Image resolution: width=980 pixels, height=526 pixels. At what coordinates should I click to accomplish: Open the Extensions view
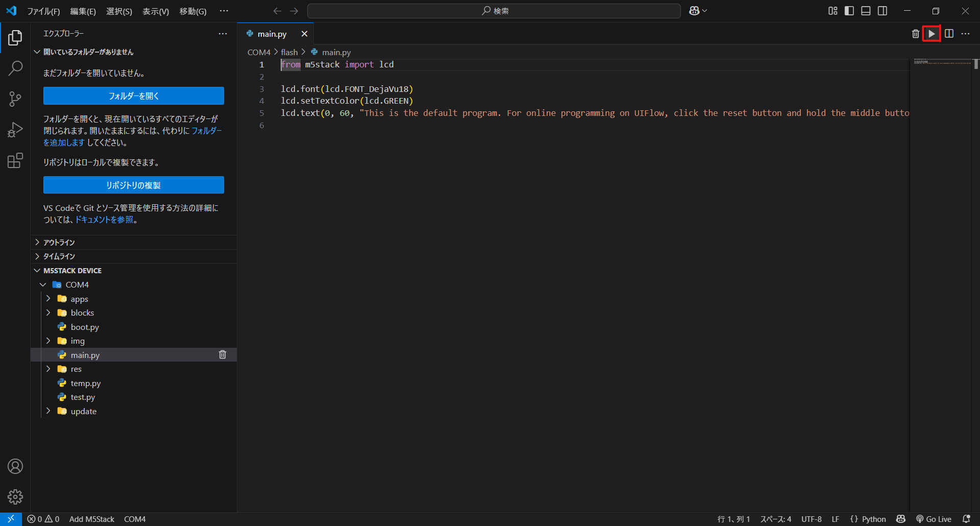point(15,160)
